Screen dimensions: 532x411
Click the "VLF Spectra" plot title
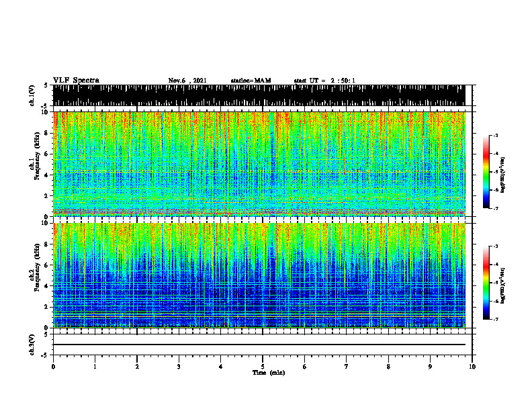pyautogui.click(x=76, y=81)
